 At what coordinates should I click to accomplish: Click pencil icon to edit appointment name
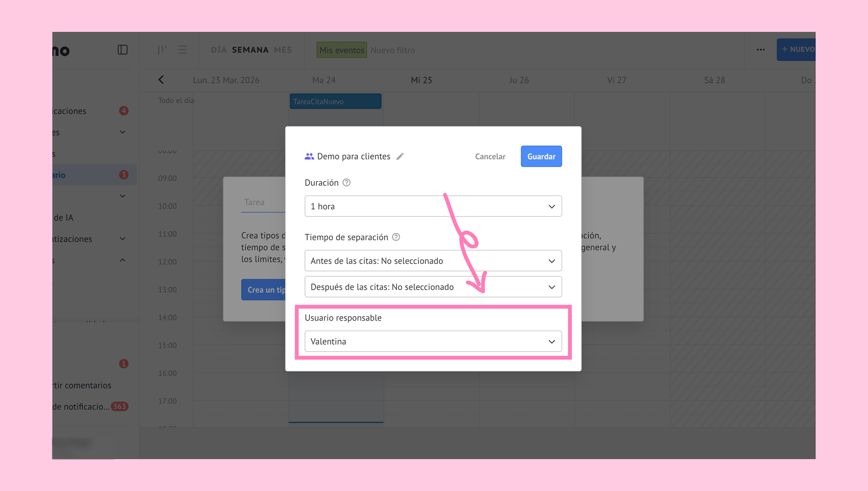point(400,157)
